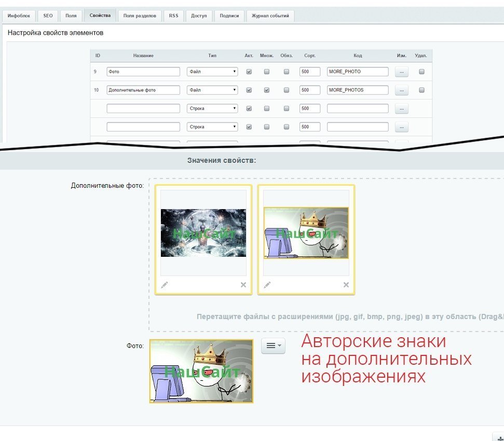
Task: Go to the Доступ tab
Action: 199,16
